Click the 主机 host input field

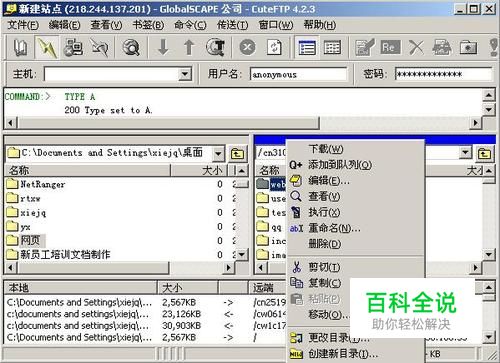pyautogui.click(x=111, y=74)
